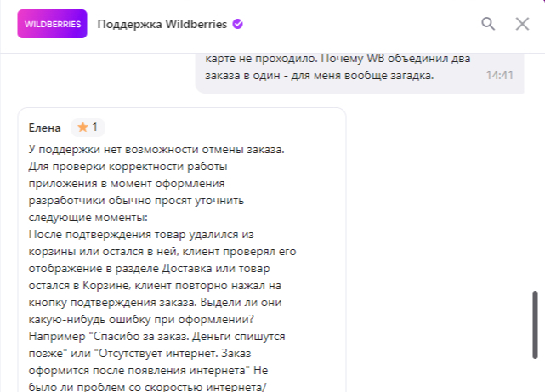Click the verified checkmark beside Поддержка Wildberries
Image resolution: width=545 pixels, height=392 pixels.
click(238, 24)
